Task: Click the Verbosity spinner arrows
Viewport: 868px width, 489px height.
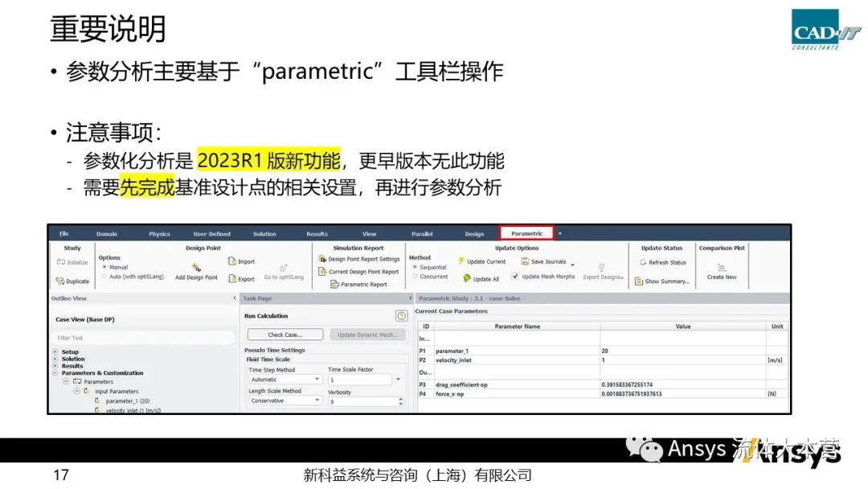Action: click(x=401, y=401)
